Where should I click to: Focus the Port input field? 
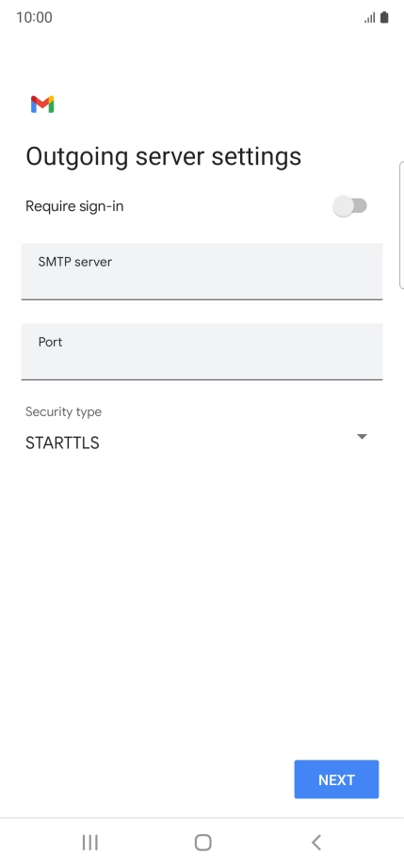[202, 351]
